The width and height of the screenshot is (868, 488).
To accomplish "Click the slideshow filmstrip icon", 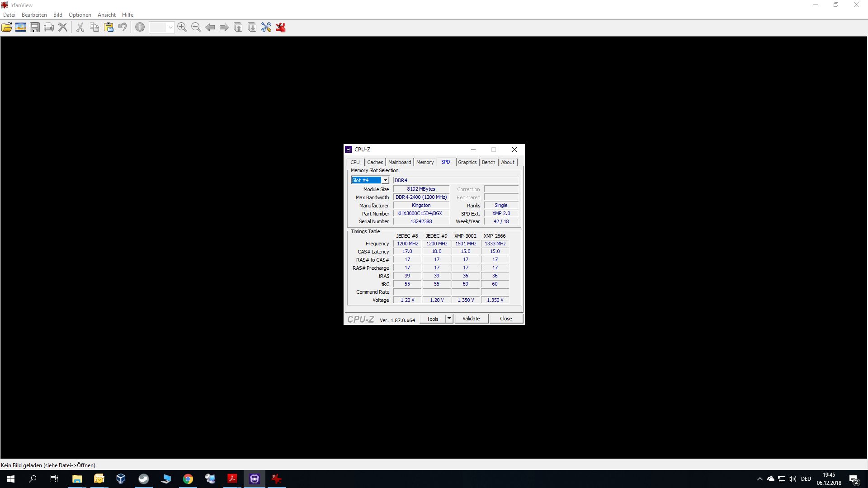I will click(21, 28).
